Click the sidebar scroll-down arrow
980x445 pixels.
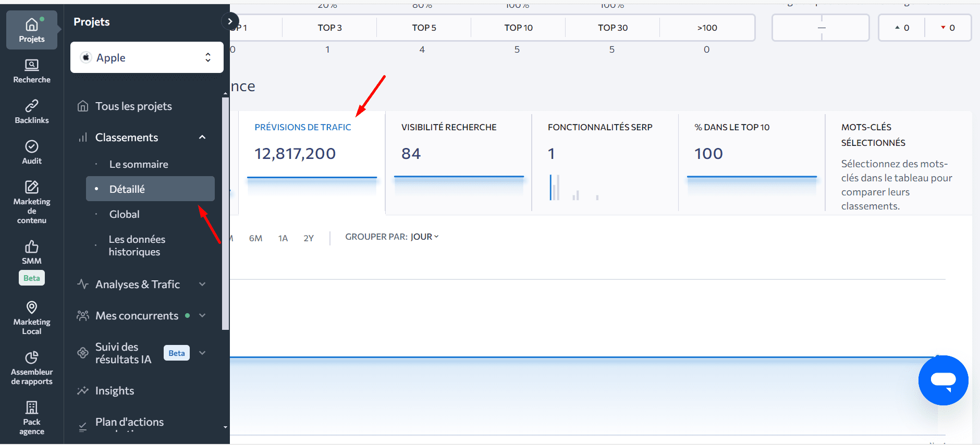click(225, 427)
